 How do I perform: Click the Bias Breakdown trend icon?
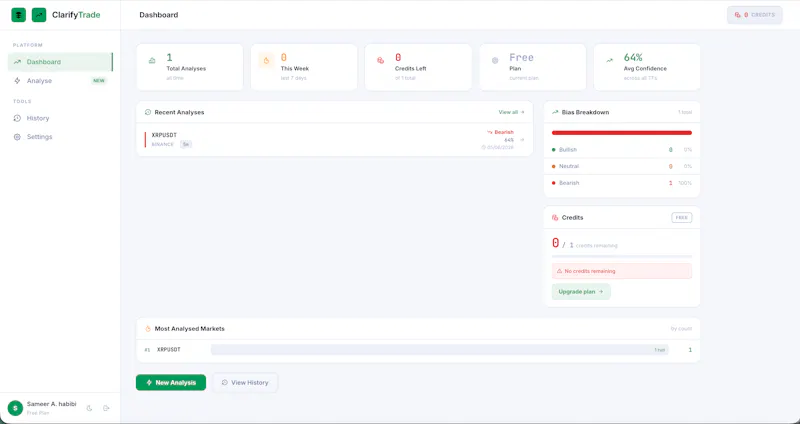click(555, 112)
